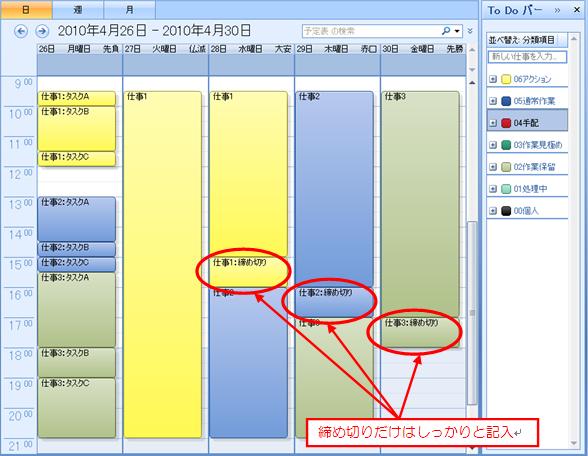The image size is (588, 456).
Task: Select the 仕事2:タスクA appointment
Action: tap(76, 219)
